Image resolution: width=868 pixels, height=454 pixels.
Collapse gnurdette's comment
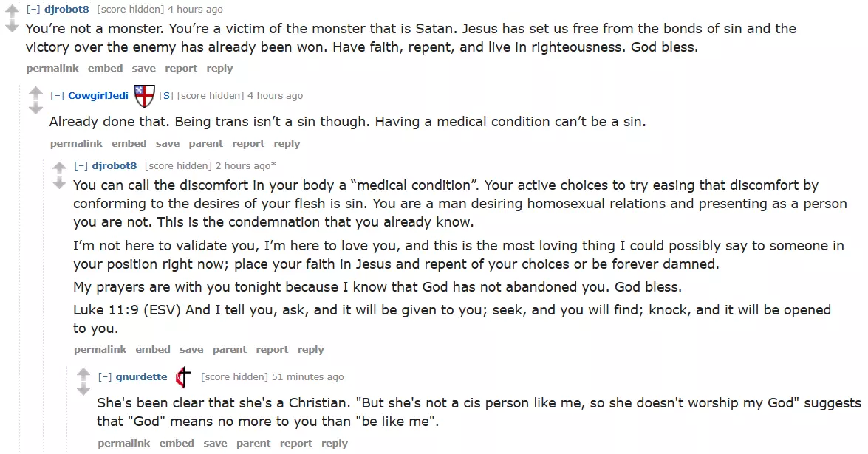[105, 377]
